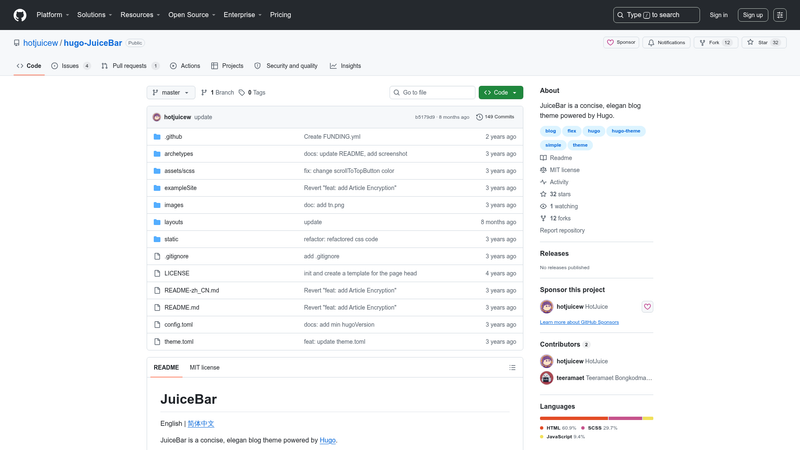Click teeramaet contributor avatar
Viewport: 800px width, 450px height.
click(546, 378)
